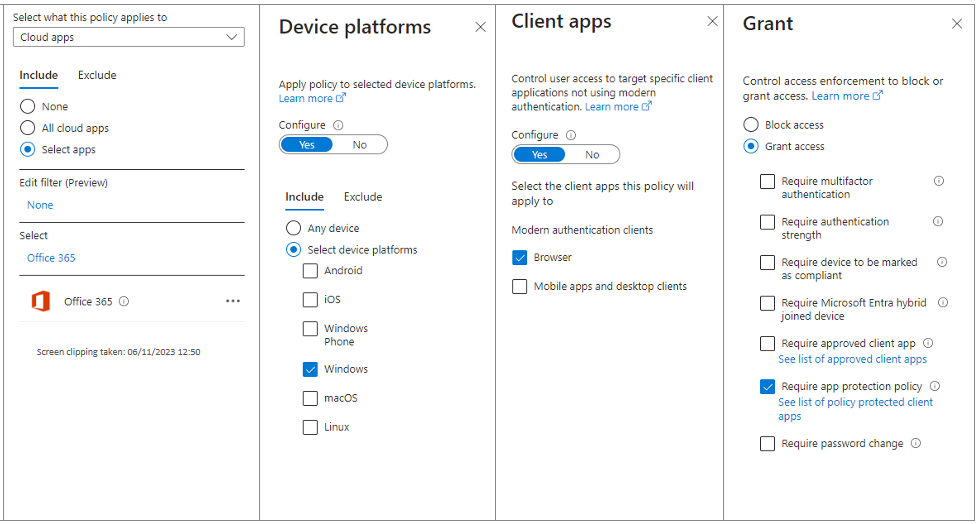
Task: Click the None link under Edit filter
Action: [x=40, y=205]
